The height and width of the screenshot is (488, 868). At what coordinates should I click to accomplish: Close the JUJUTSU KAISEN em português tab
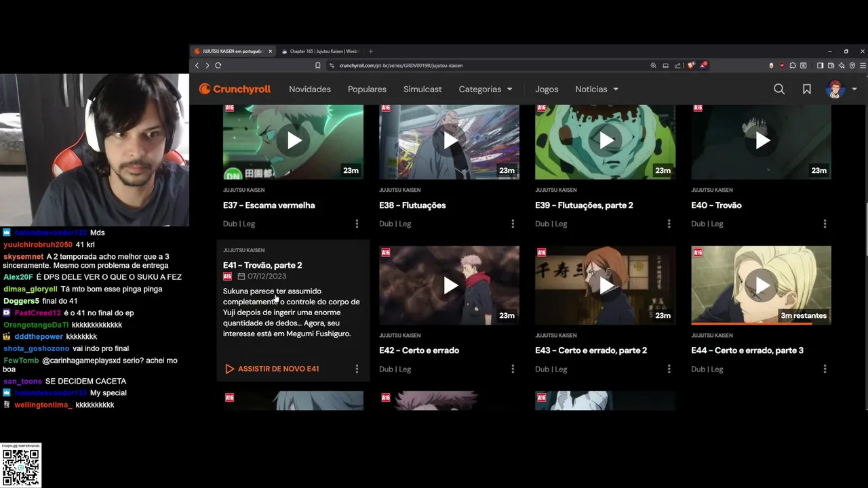pyautogui.click(x=271, y=52)
